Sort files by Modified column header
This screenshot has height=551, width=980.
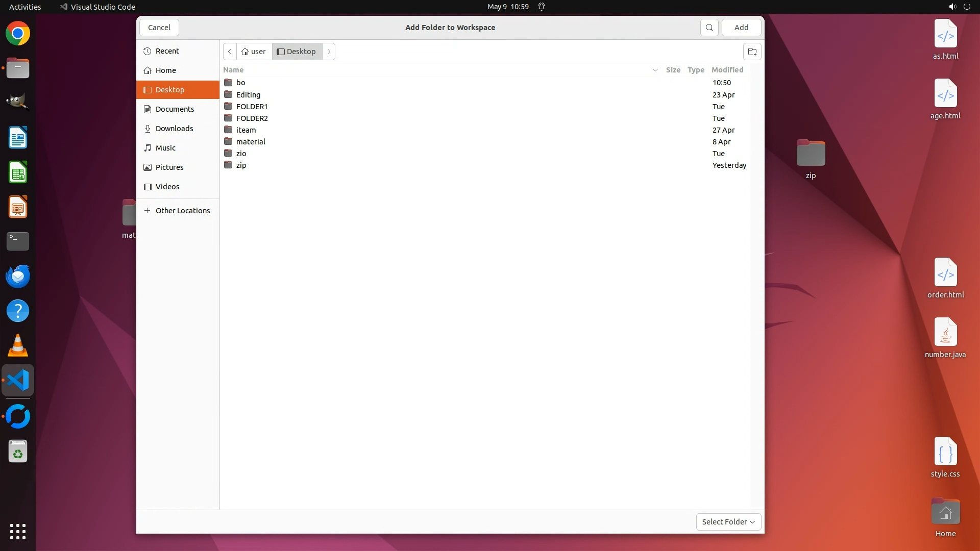tap(727, 70)
